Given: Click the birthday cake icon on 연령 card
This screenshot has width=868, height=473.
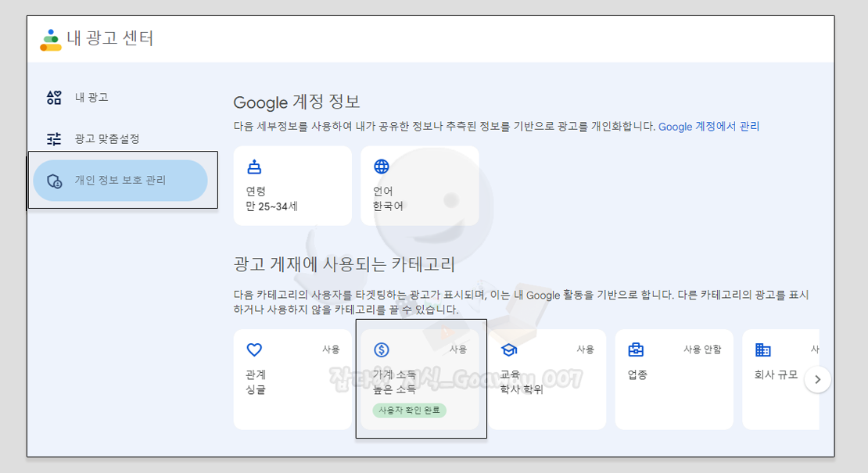Looking at the screenshot, I should pos(254,167).
